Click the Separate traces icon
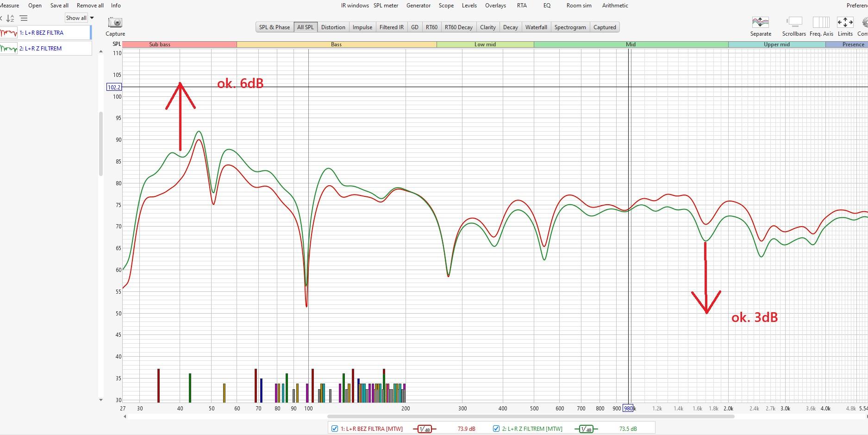The image size is (868, 435). coord(760,22)
